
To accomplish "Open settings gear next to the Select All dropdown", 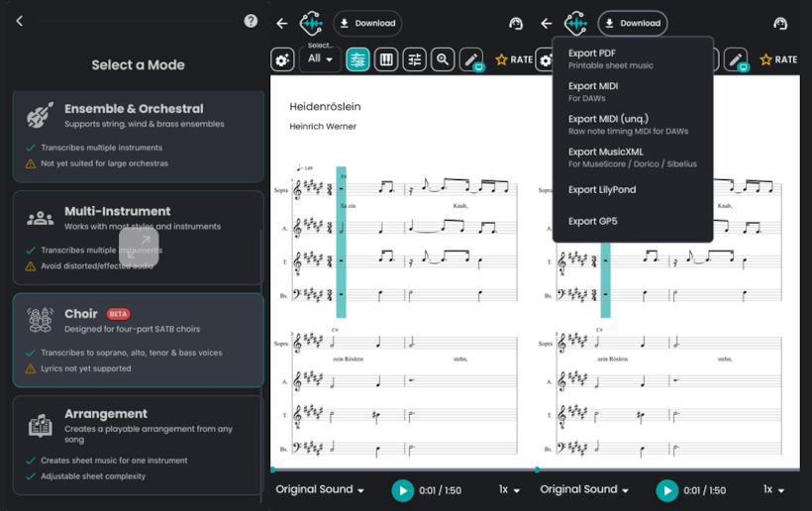I will pos(282,59).
